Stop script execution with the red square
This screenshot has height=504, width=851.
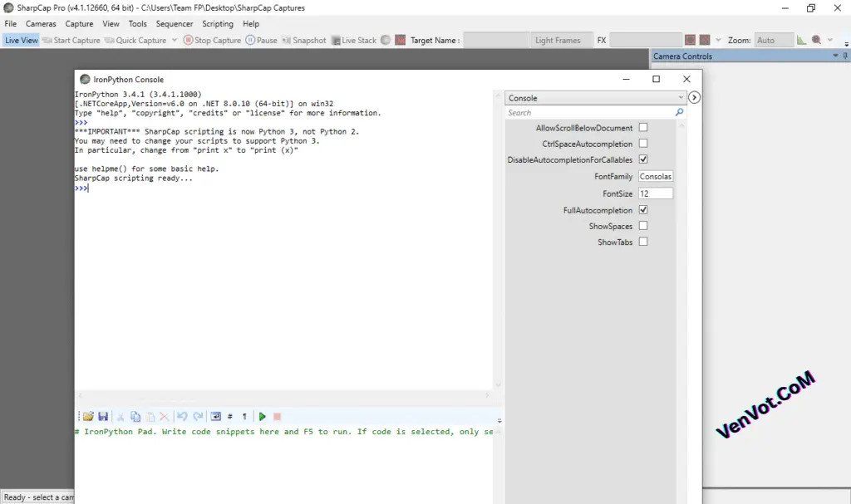[x=277, y=416]
